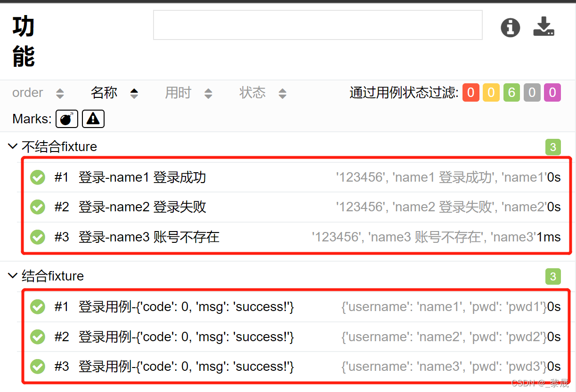
Task: Click parameters text 'name2 登录失败', 'name2'
Action: (441, 207)
